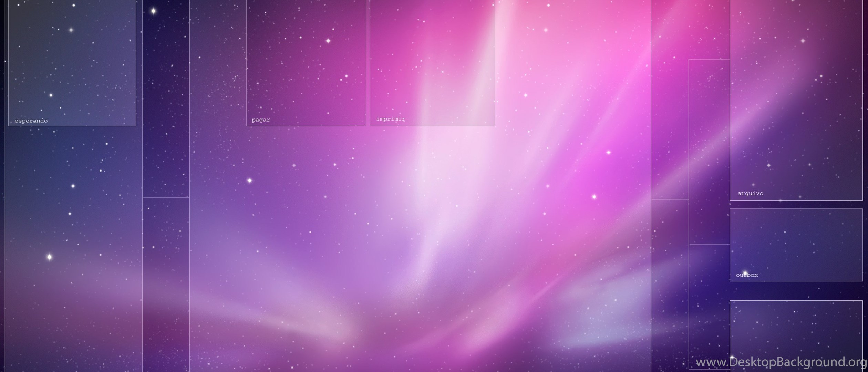Click the "imprimir" label text

click(x=391, y=119)
